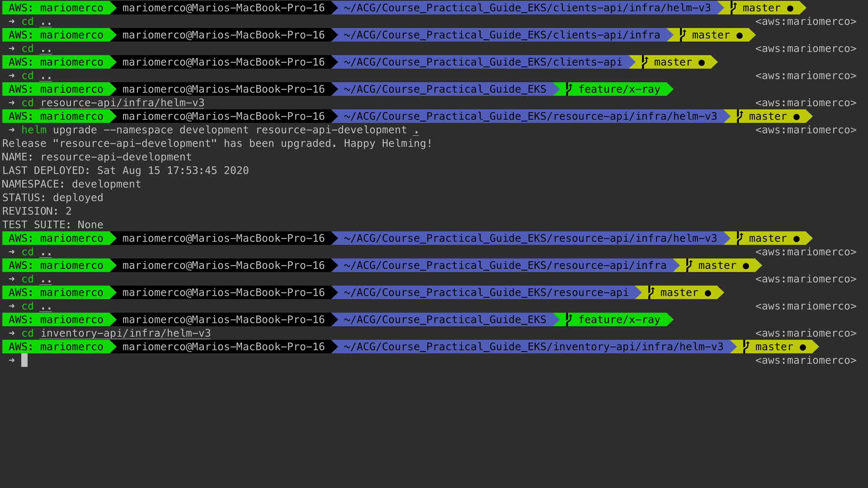Click the prompt arrow before cd inventory-api
Image resolution: width=868 pixels, height=488 pixels.
pos(12,333)
